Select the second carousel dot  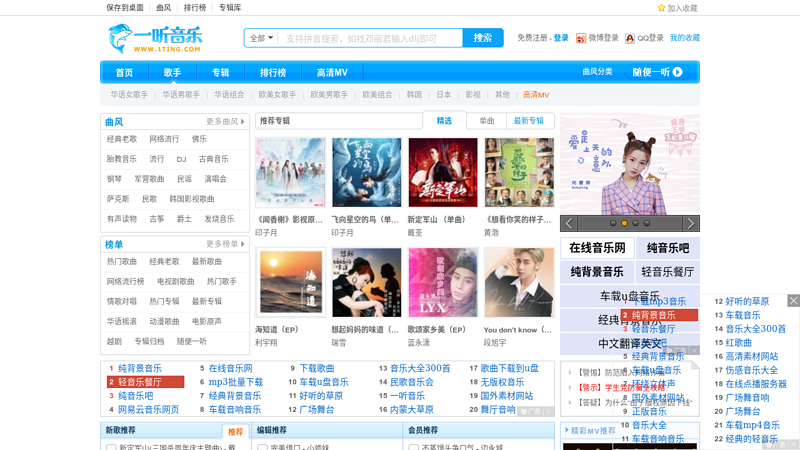click(x=624, y=223)
